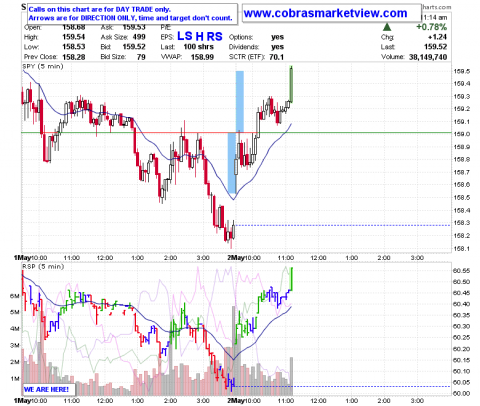The height and width of the screenshot is (406, 480).
Task: Click the tall green last candle on SPY chart
Action: pos(291,84)
